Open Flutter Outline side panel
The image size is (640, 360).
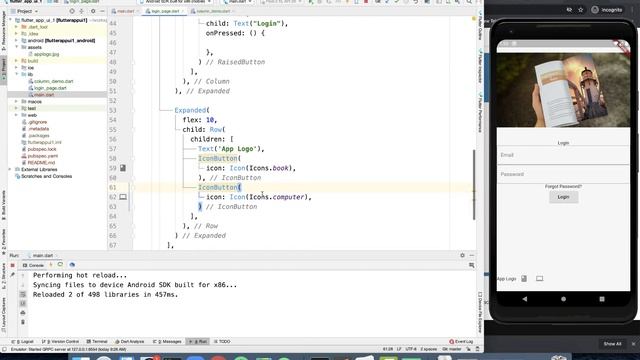(480, 27)
